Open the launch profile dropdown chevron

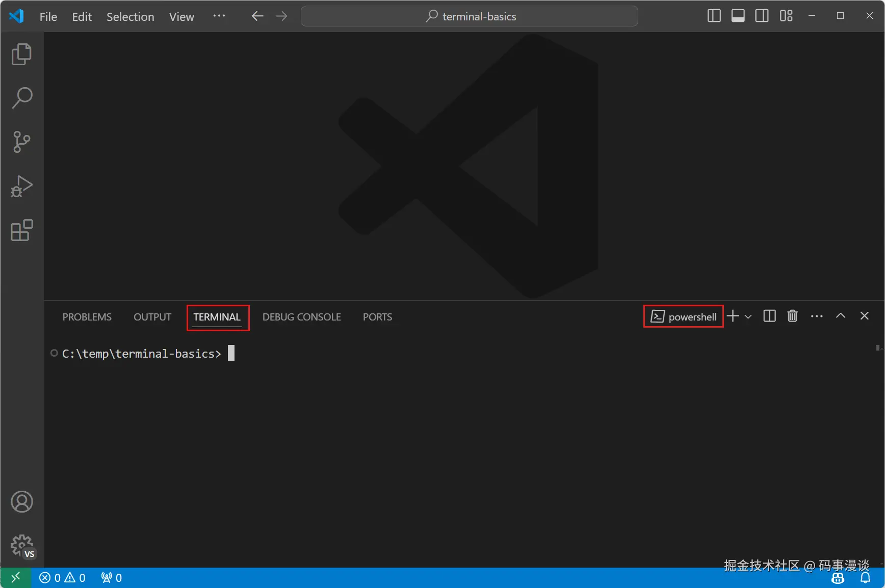[748, 316]
